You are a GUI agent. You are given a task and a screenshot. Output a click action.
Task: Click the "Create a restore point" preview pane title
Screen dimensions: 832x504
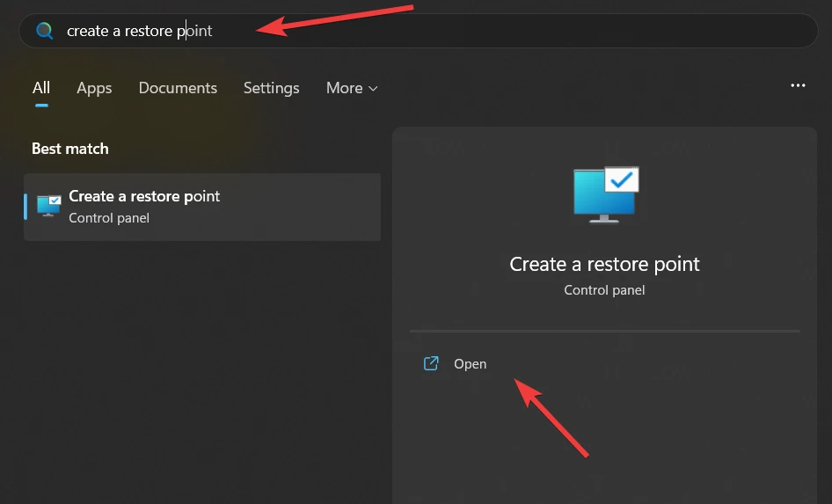point(604,264)
